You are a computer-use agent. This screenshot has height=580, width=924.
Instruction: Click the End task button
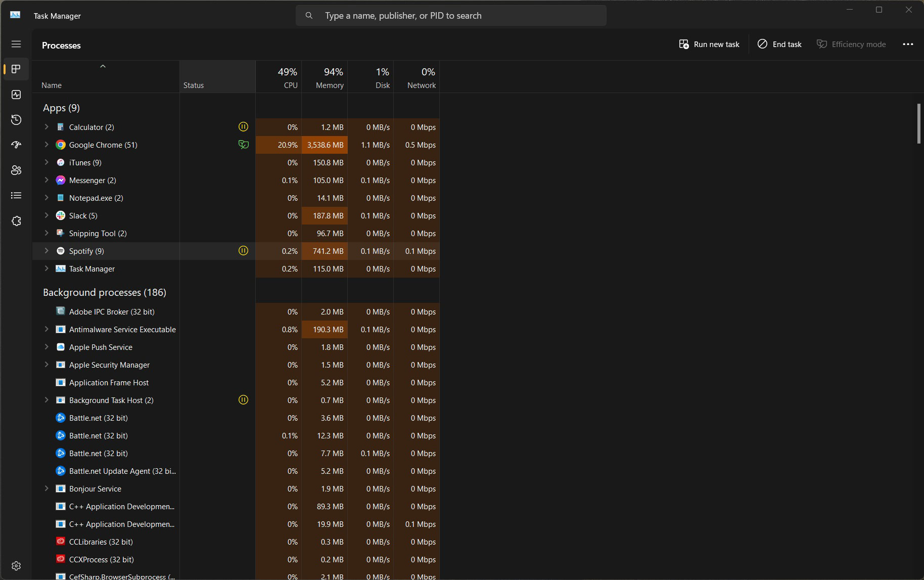tap(779, 44)
